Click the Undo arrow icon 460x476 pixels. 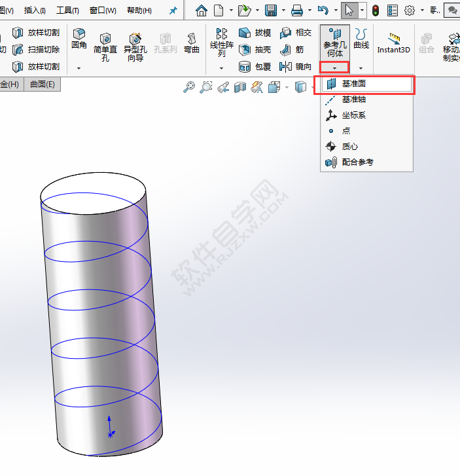click(323, 10)
